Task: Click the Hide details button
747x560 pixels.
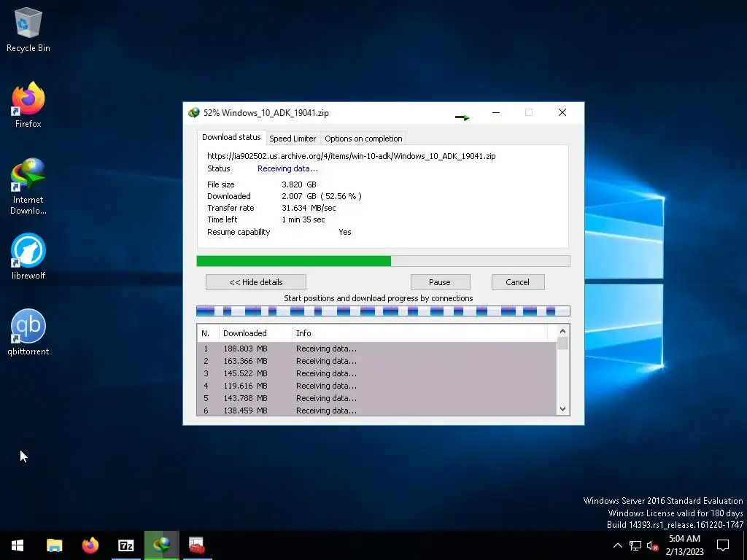Action: pos(256,282)
